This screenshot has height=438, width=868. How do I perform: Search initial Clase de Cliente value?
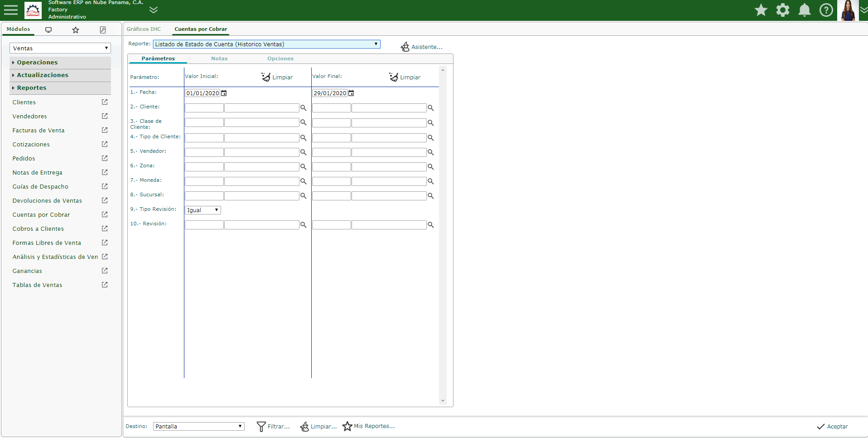(x=304, y=122)
